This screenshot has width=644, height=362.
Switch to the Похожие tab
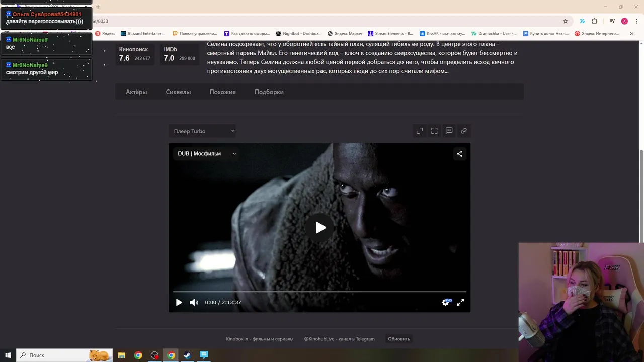[223, 92]
